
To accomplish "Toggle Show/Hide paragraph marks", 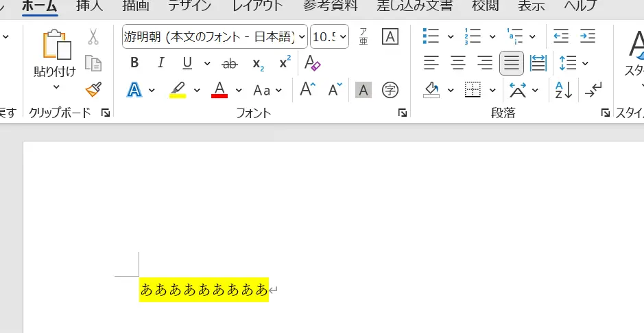I will point(593,90).
